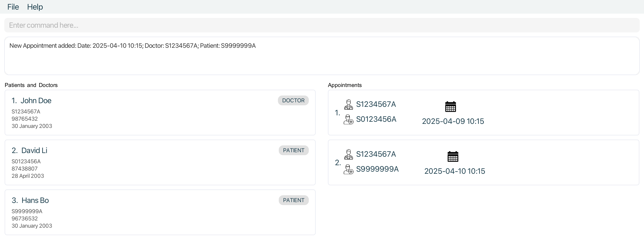Screen dimensions: 644x246
Task: Click birthdate 28 April 2003
Action: pos(28,176)
